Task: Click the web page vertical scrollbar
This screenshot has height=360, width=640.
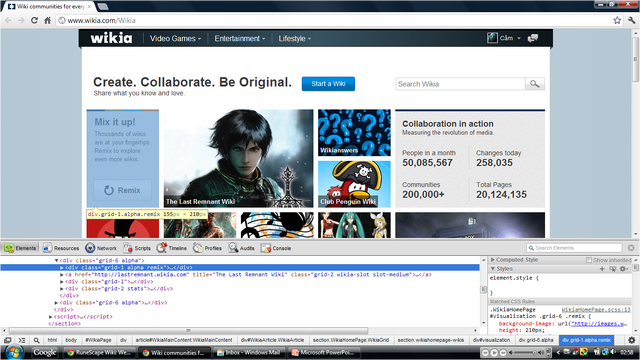Action: [635, 59]
